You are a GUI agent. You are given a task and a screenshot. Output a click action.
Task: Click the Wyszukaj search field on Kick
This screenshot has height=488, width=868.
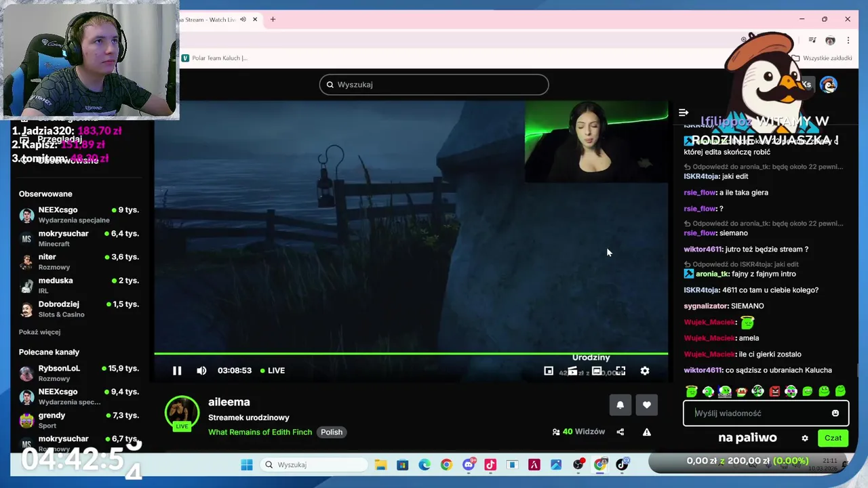[434, 85]
